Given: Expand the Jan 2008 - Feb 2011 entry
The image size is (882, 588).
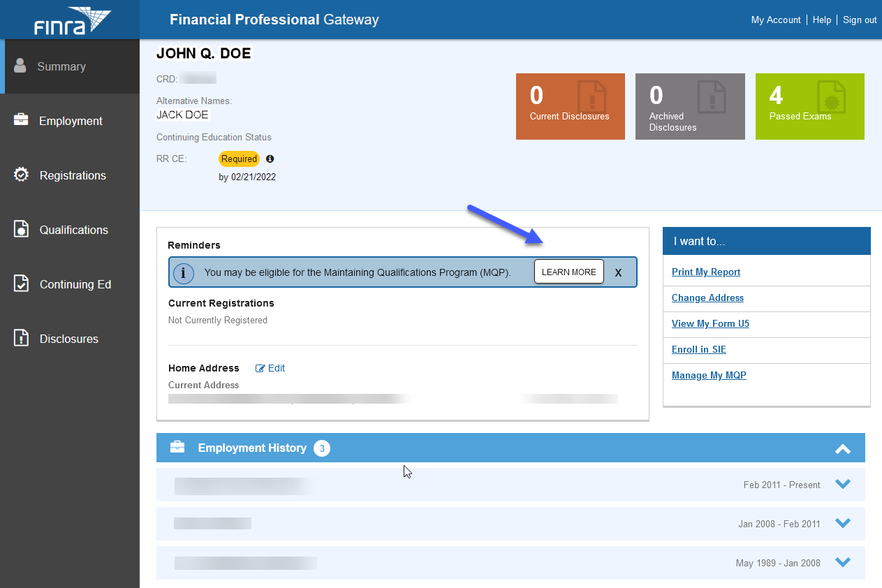Looking at the screenshot, I should [x=843, y=523].
